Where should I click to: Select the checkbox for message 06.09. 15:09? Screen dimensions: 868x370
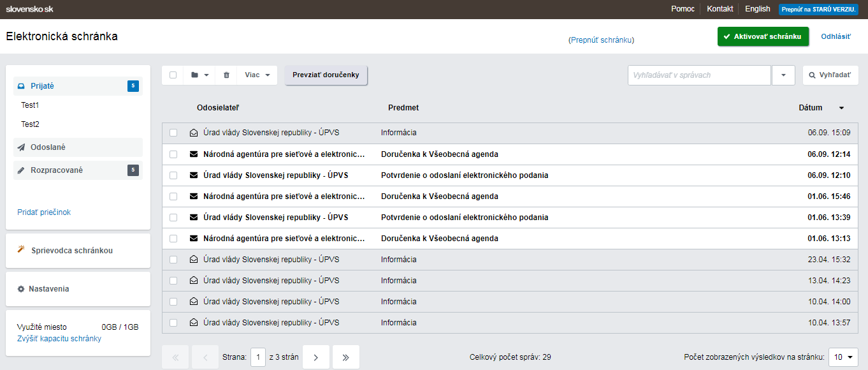pos(173,133)
